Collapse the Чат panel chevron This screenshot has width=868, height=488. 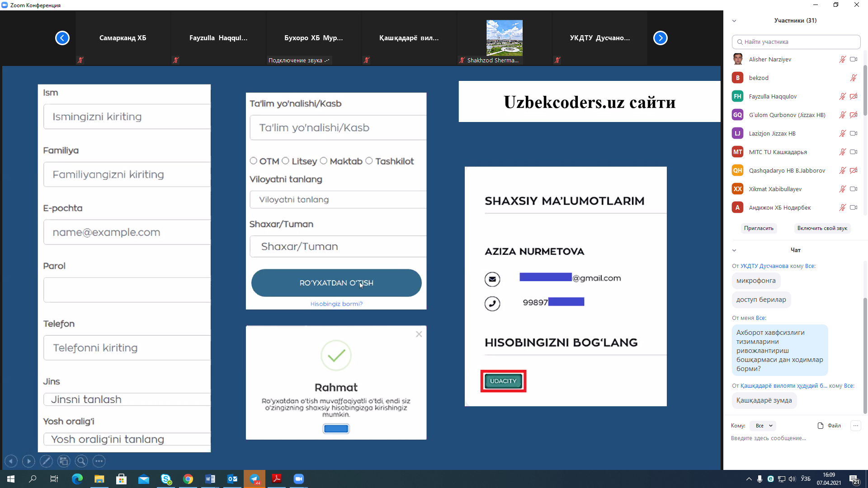pos(734,250)
